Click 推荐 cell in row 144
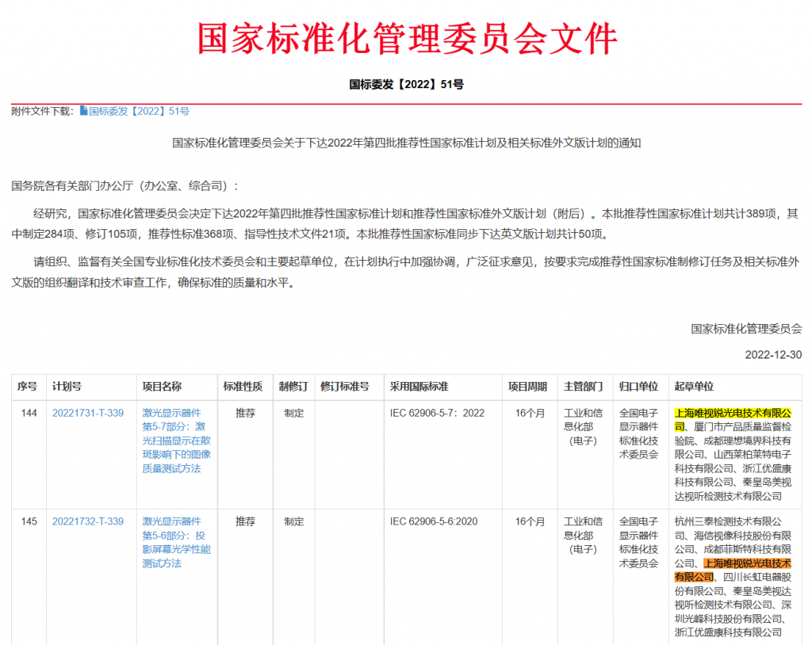 tap(246, 413)
